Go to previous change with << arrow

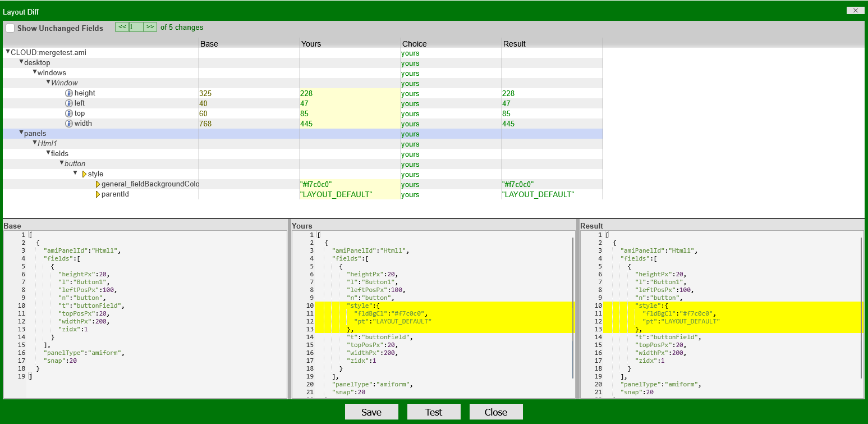click(121, 26)
